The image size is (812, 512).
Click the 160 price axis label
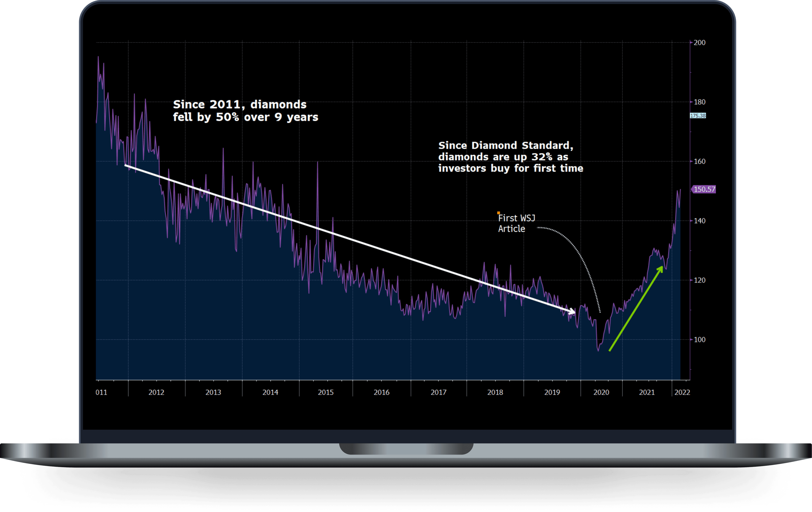click(699, 161)
